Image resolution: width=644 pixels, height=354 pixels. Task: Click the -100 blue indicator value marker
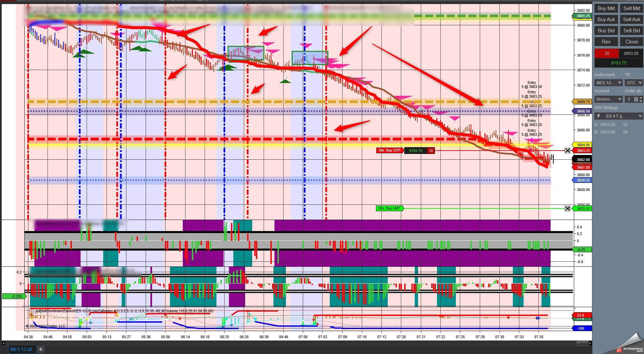point(583,328)
